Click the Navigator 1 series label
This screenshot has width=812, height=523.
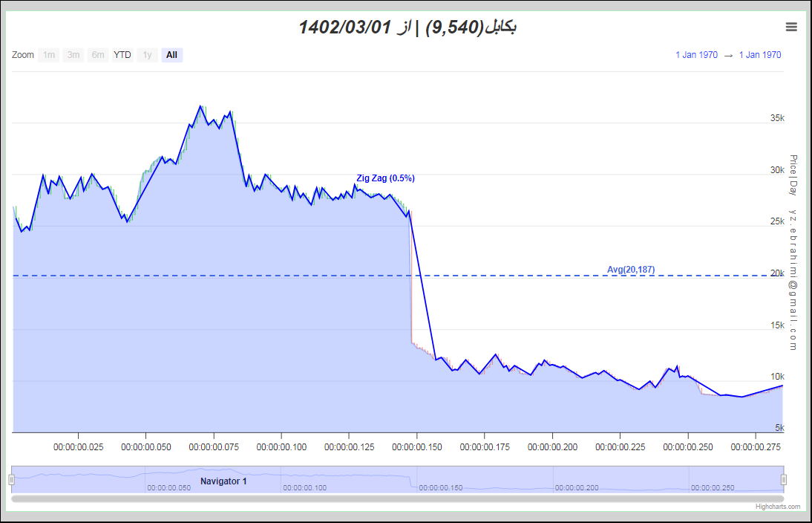click(223, 481)
